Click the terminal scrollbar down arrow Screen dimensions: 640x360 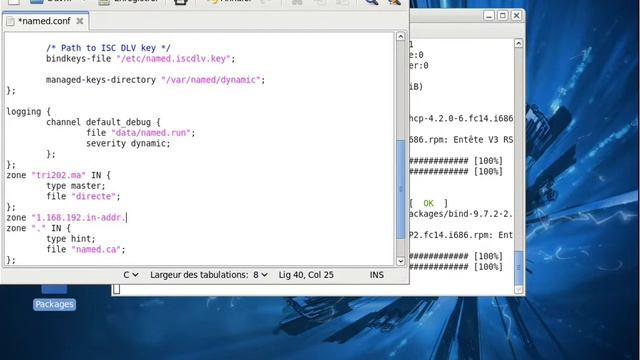point(518,289)
